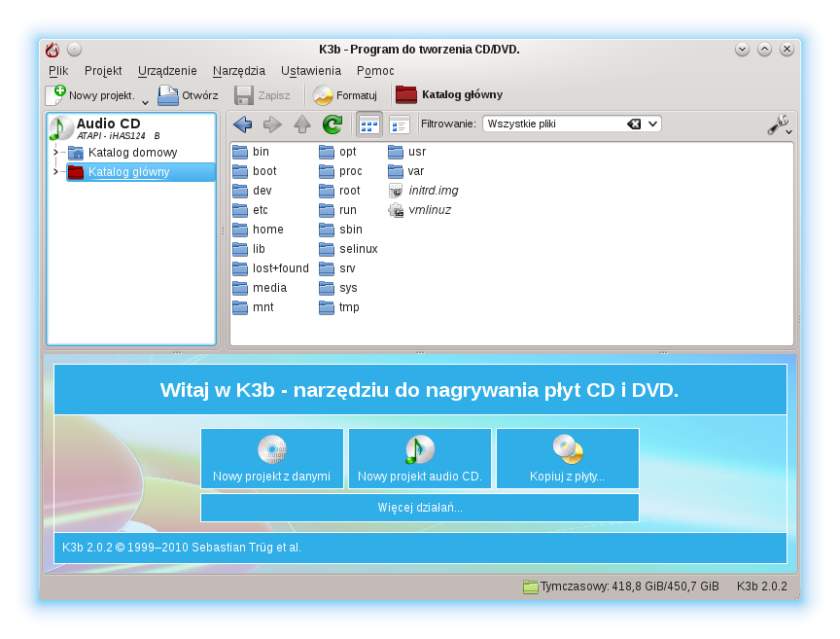Select the proc folder

point(340,171)
